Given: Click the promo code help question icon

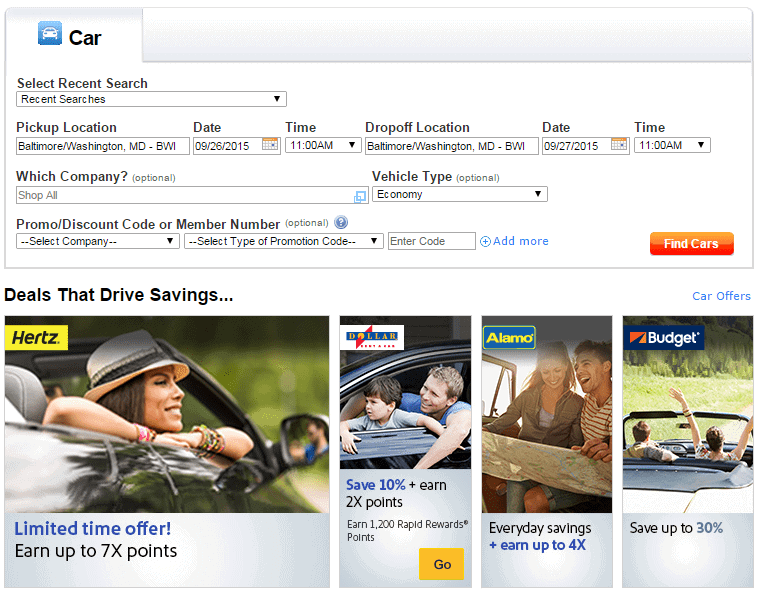Looking at the screenshot, I should coord(341,223).
